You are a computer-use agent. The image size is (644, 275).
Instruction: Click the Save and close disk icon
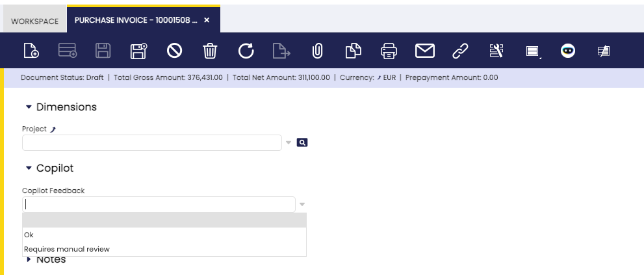pos(138,51)
